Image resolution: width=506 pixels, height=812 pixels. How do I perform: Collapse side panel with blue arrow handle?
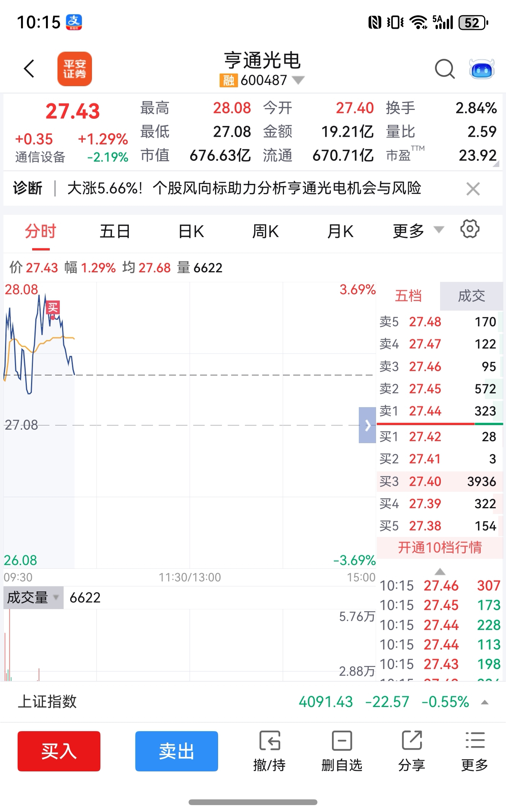[x=367, y=425]
